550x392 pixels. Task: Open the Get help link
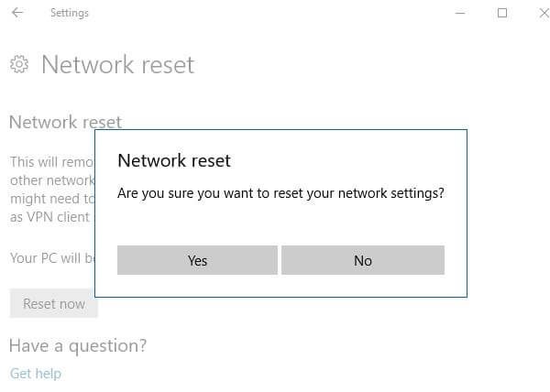[x=35, y=373]
